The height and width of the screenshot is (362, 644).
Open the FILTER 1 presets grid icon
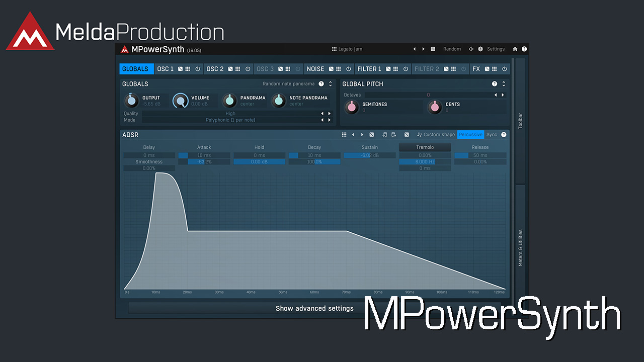(395, 69)
